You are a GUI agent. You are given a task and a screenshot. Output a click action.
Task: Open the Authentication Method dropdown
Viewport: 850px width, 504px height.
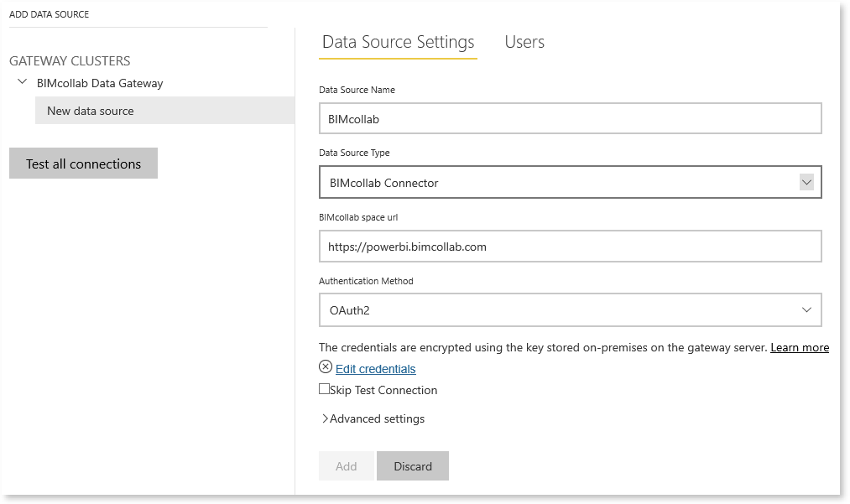(571, 310)
